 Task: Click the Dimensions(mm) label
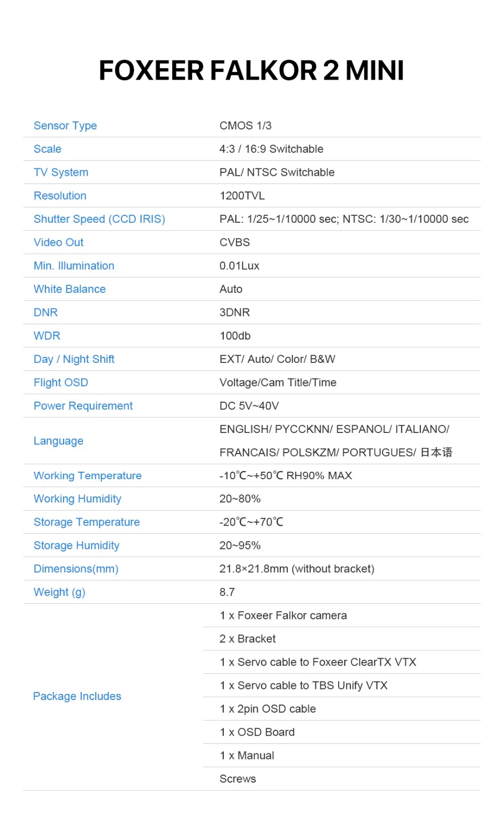coord(76,569)
